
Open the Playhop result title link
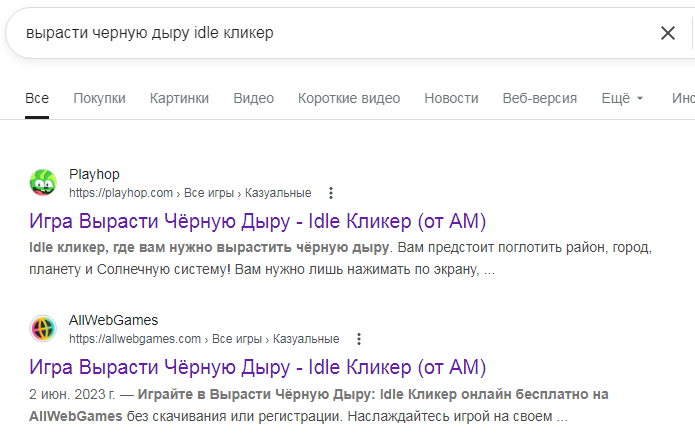pos(258,220)
